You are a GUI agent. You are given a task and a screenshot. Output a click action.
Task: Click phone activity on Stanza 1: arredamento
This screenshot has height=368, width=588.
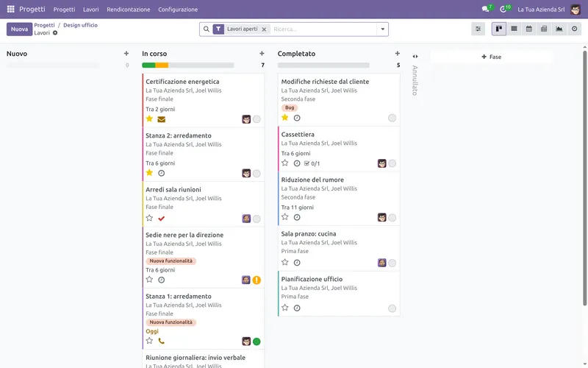click(161, 341)
